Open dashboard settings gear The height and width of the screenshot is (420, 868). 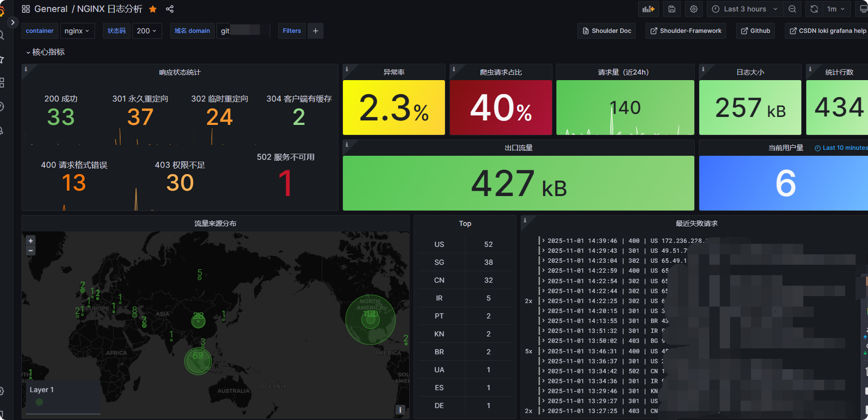[694, 9]
